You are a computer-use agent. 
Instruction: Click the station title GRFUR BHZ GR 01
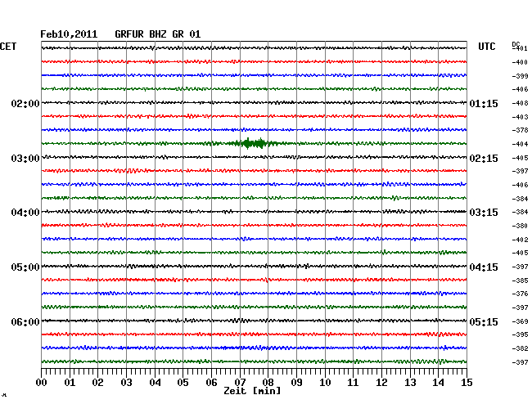point(158,34)
